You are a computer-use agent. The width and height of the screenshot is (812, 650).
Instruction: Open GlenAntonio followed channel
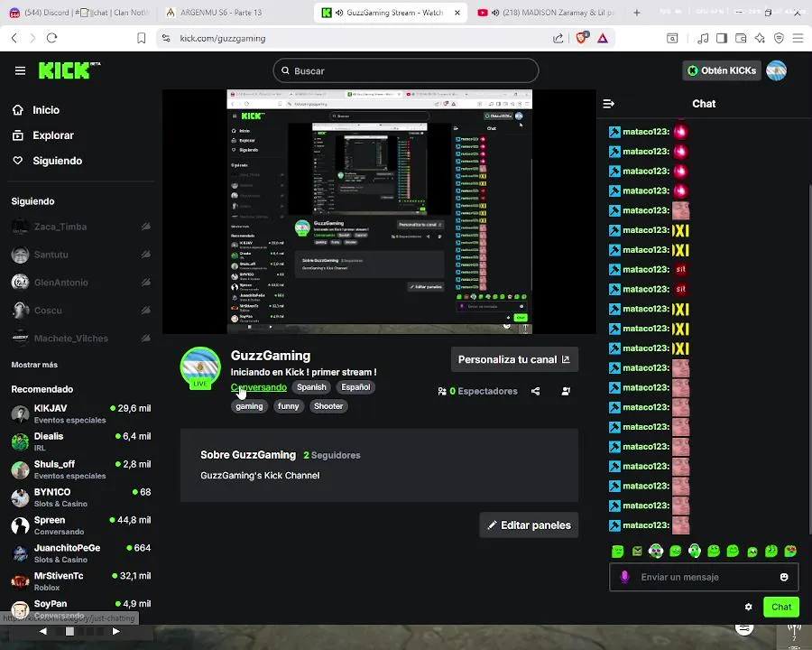[81, 283]
